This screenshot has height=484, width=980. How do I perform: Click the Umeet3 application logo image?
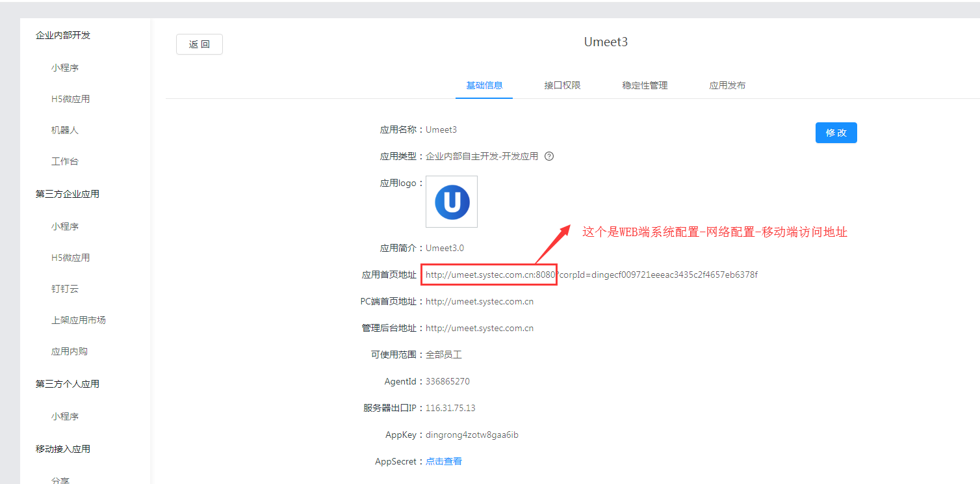pos(452,202)
